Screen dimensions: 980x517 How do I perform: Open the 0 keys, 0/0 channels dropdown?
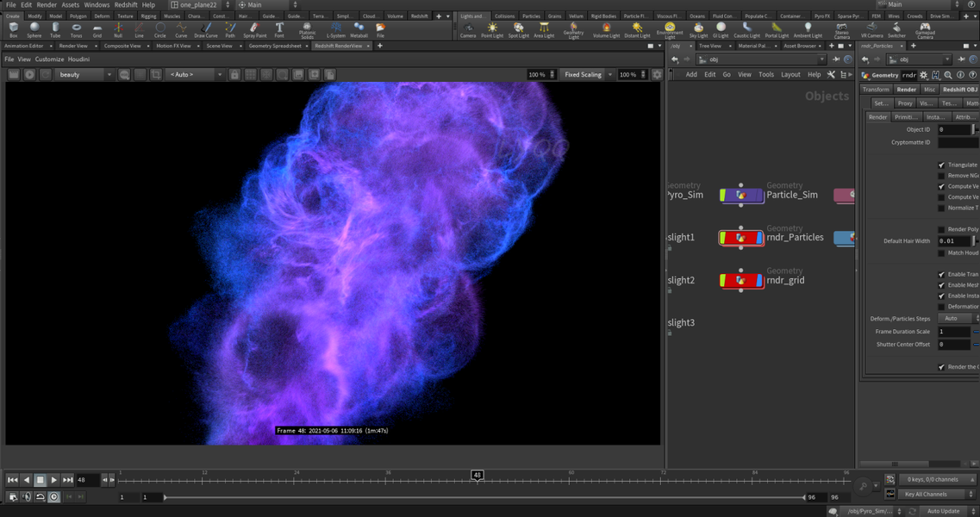click(x=936, y=479)
